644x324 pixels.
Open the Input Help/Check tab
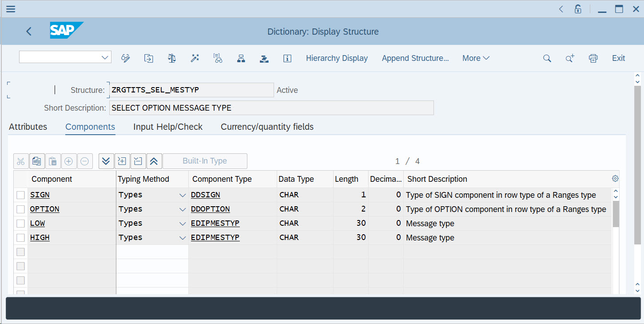pyautogui.click(x=168, y=127)
